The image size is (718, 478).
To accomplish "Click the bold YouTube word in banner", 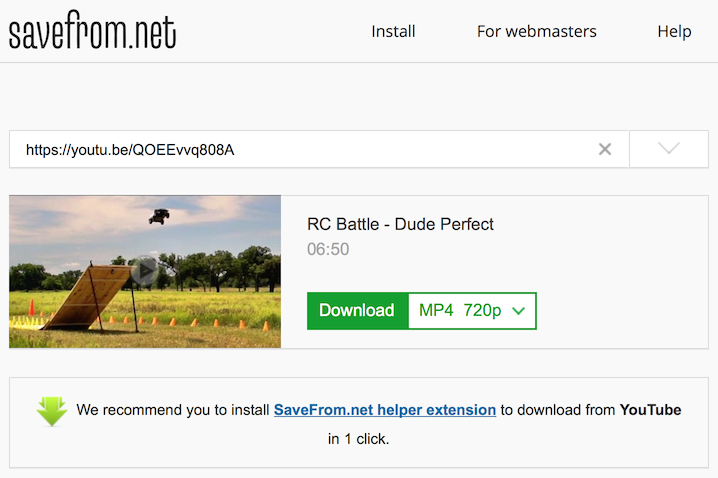I will pyautogui.click(x=650, y=410).
